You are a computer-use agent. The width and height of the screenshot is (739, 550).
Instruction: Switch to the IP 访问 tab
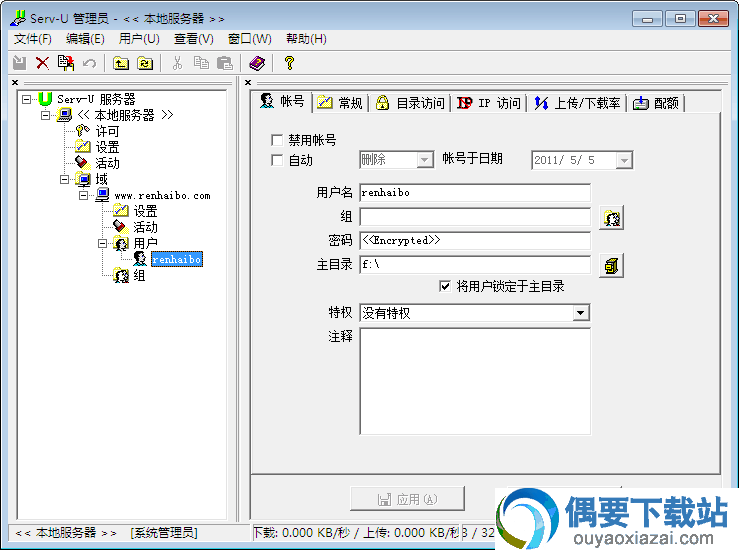coord(489,103)
